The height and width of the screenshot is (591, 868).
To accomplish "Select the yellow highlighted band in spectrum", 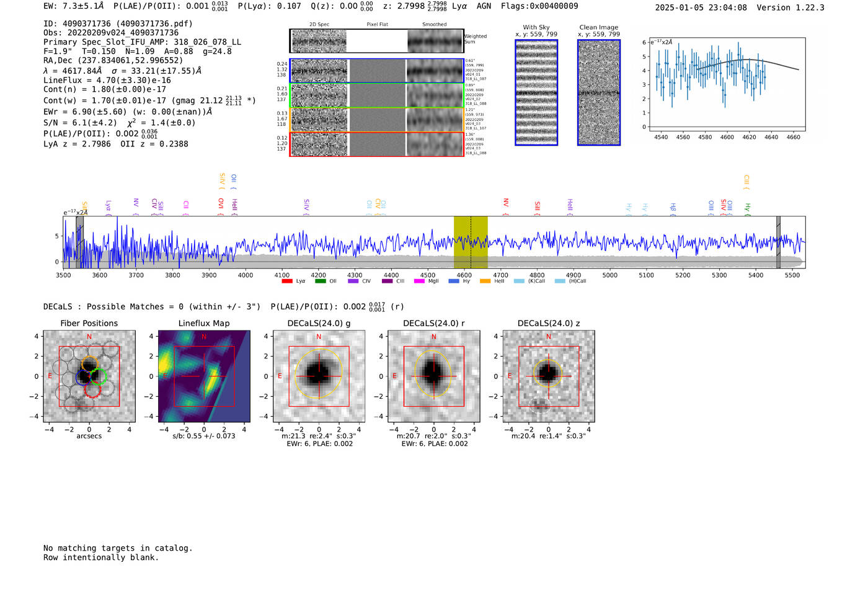I will (470, 242).
